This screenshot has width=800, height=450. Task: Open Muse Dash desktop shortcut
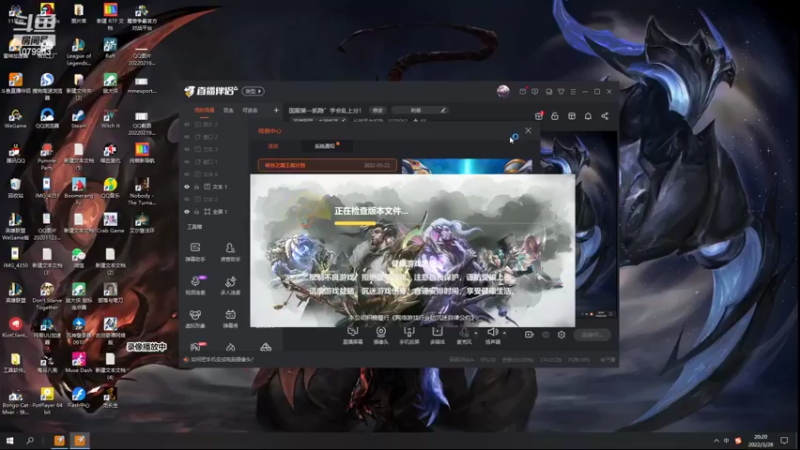(x=79, y=363)
